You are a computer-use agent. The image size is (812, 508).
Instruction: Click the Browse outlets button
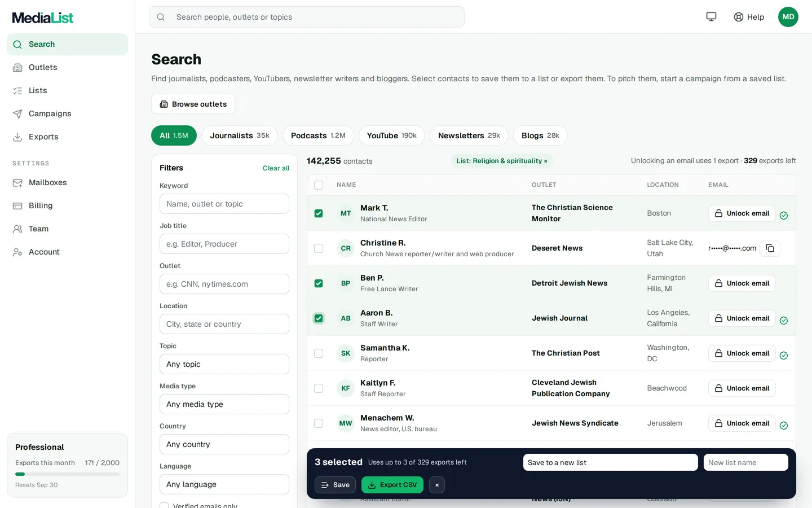[193, 104]
